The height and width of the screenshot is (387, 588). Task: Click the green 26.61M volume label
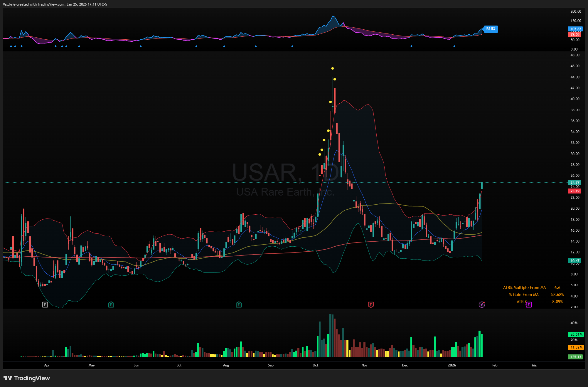(x=576, y=334)
